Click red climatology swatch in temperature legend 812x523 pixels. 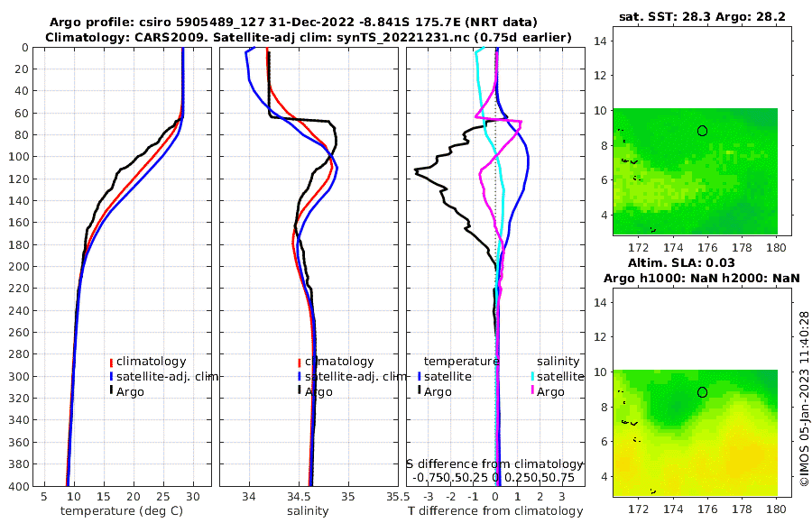(x=111, y=362)
